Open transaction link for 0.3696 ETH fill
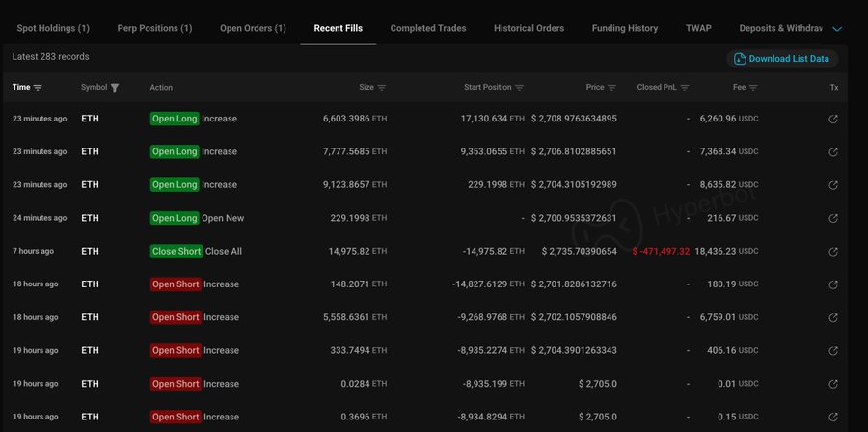 (x=833, y=418)
